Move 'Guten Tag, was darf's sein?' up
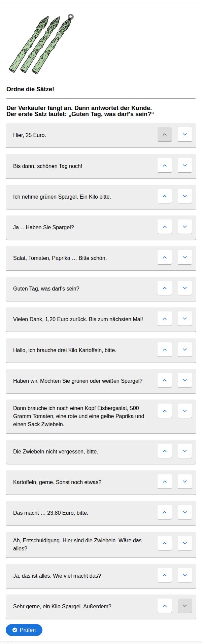Screen dimensions: 202x644 click(165, 288)
